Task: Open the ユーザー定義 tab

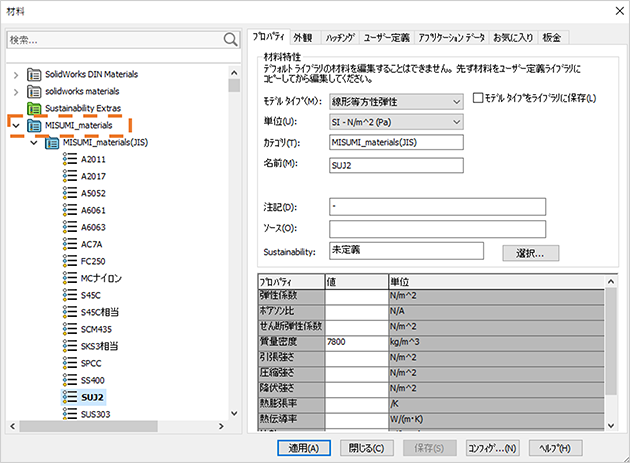Action: (385, 37)
